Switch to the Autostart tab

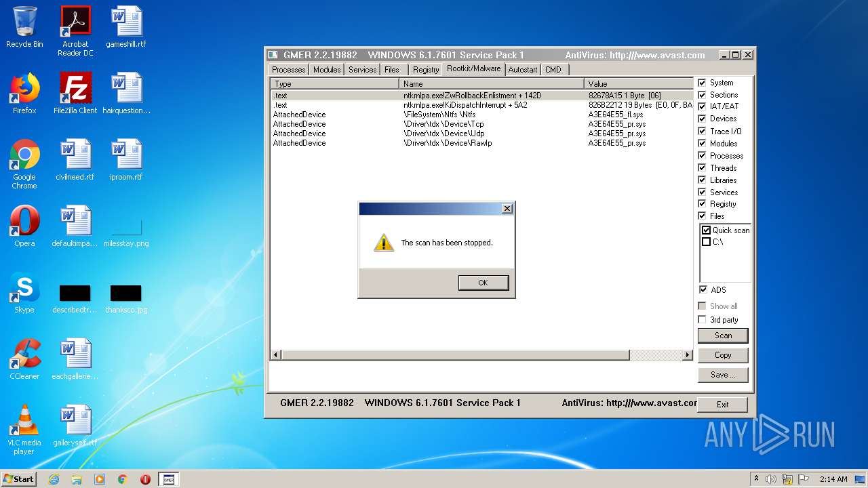[523, 70]
